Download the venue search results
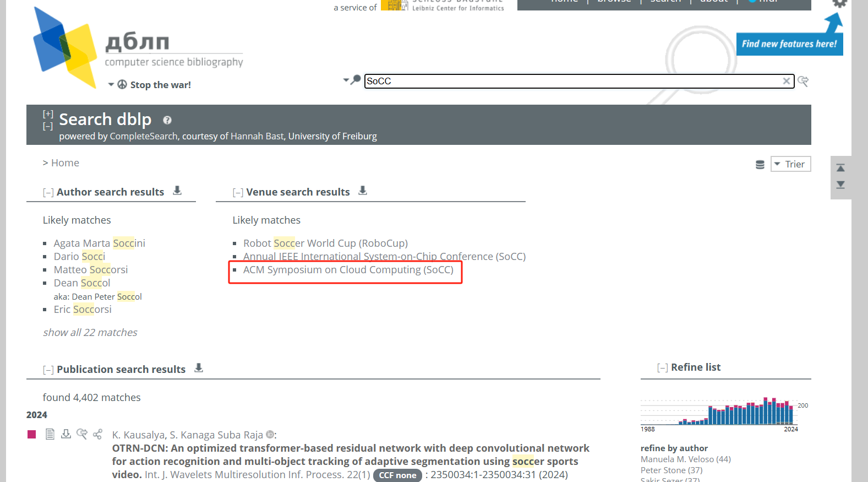 363,191
